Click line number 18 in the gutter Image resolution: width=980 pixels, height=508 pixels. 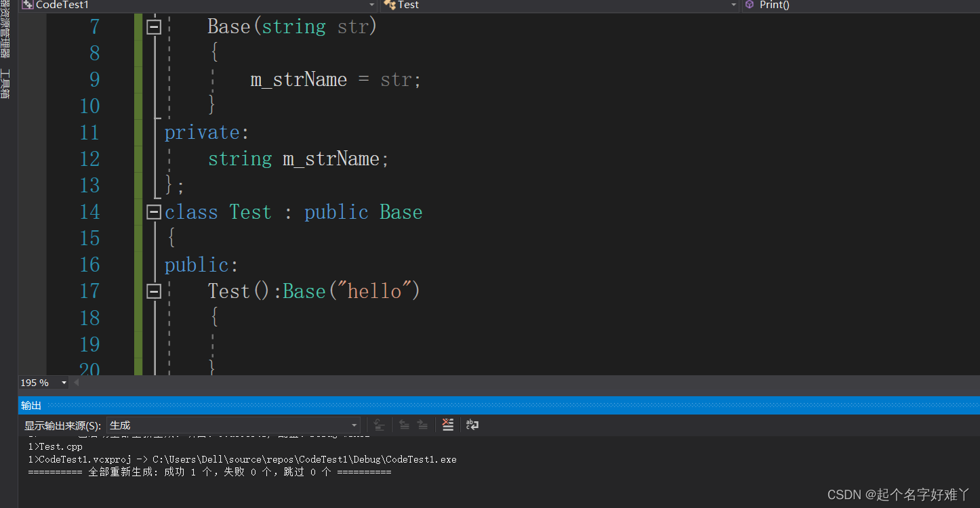click(x=89, y=318)
